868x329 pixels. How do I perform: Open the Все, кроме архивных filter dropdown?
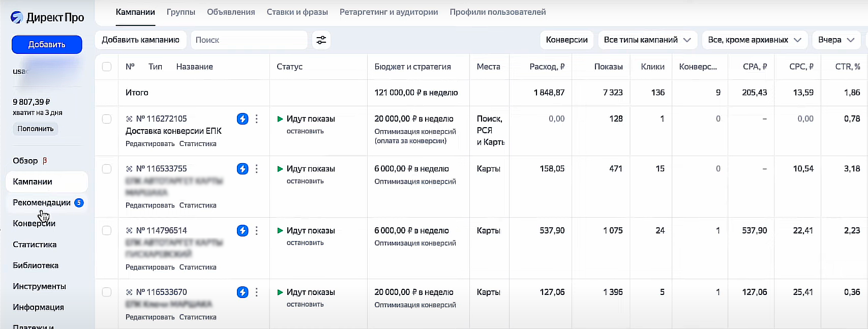pos(754,40)
